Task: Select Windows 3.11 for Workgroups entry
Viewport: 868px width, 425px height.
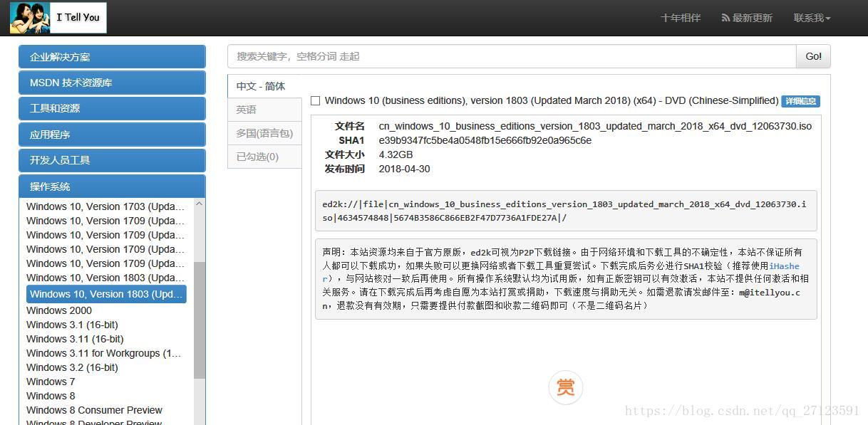Action: 104,353
